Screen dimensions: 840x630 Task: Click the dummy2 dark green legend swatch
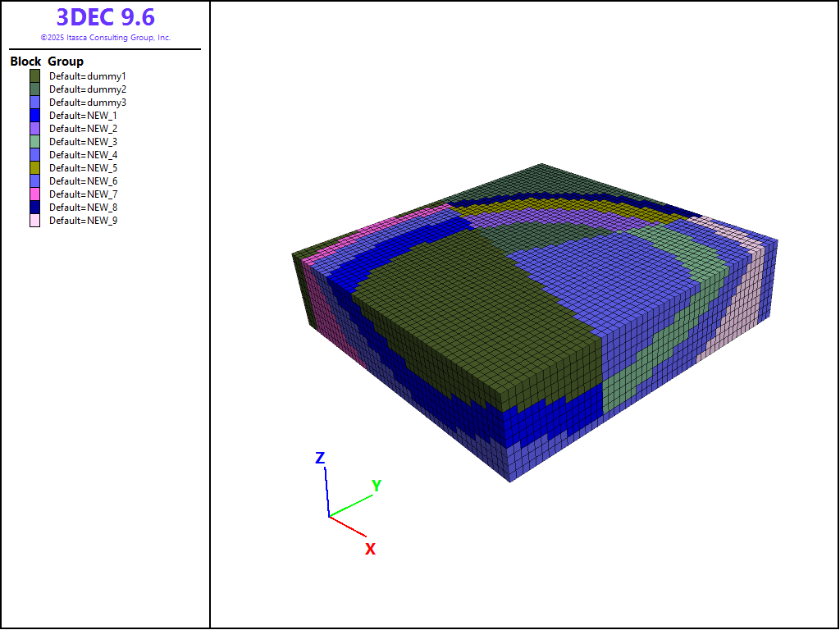(34, 89)
